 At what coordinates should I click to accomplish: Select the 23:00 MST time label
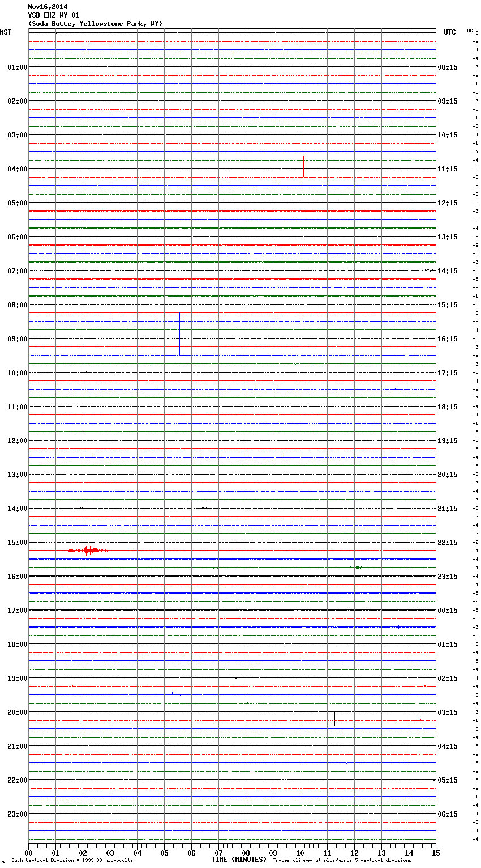click(18, 814)
